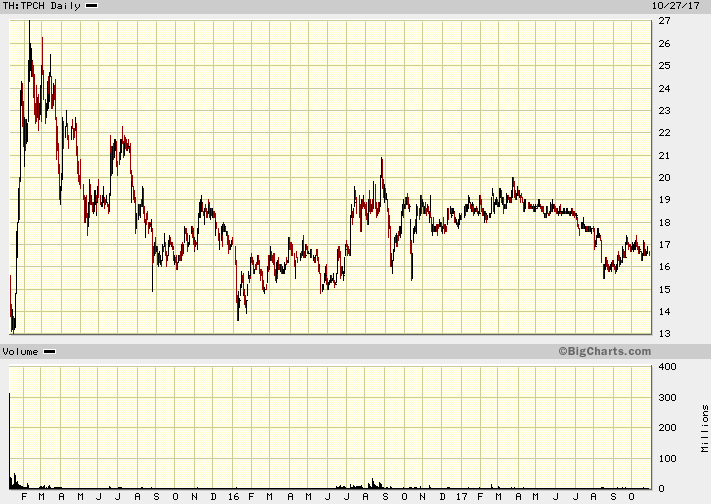Click the year '16' marker on time axis
Screen dimensions: 711x504
click(x=233, y=497)
